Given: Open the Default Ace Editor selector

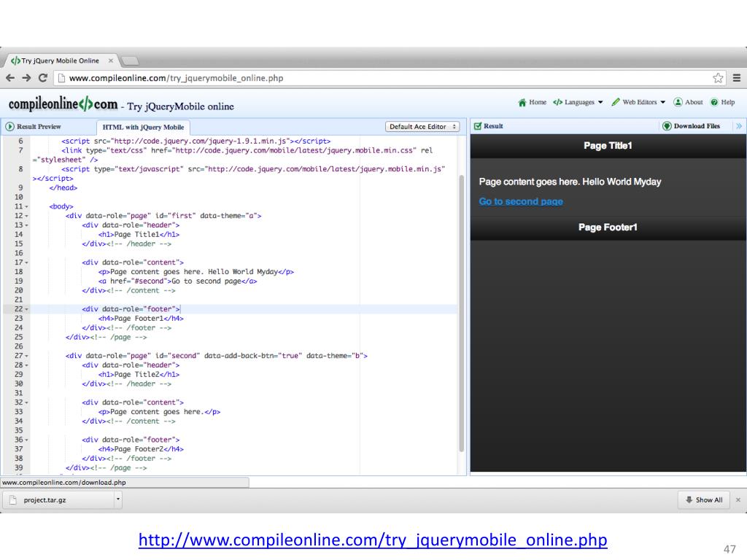Looking at the screenshot, I should pos(422,127).
